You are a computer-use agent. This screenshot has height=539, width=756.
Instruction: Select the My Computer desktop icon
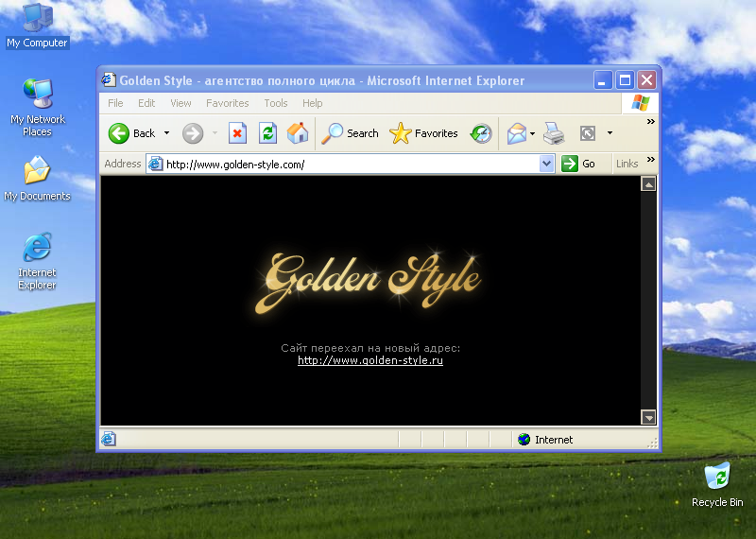[38, 26]
